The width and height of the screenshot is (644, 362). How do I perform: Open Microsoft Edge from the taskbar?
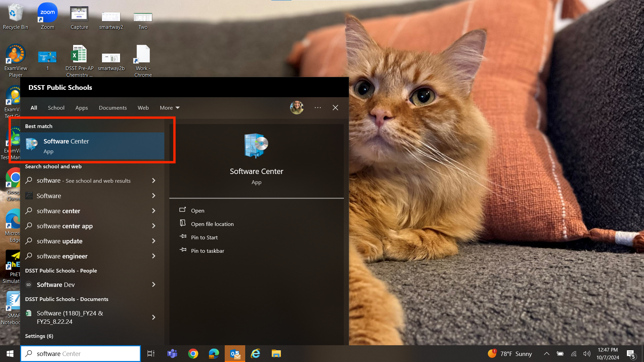[x=214, y=354]
